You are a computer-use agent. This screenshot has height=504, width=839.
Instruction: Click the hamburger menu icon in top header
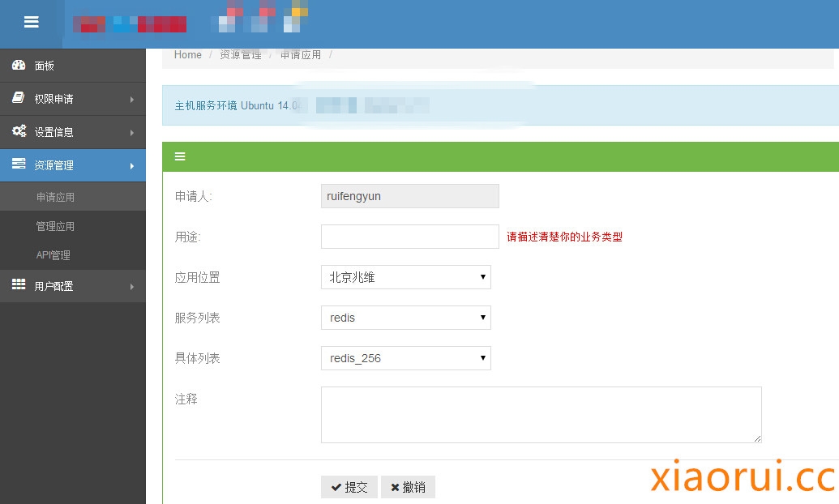[32, 23]
